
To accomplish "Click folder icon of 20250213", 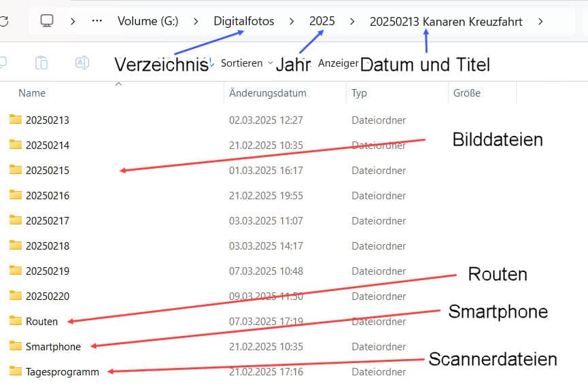I will click(x=16, y=119).
